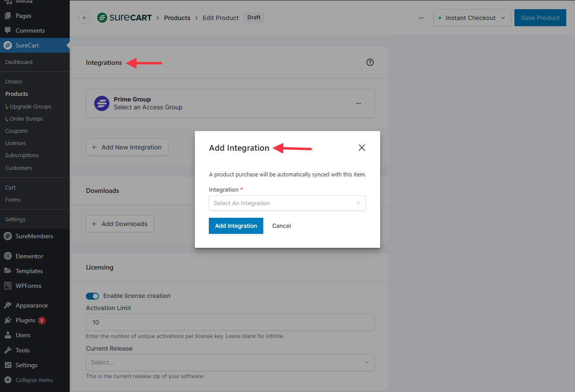Go to Orders in SureCart menu
The width and height of the screenshot is (575, 392).
tap(14, 81)
